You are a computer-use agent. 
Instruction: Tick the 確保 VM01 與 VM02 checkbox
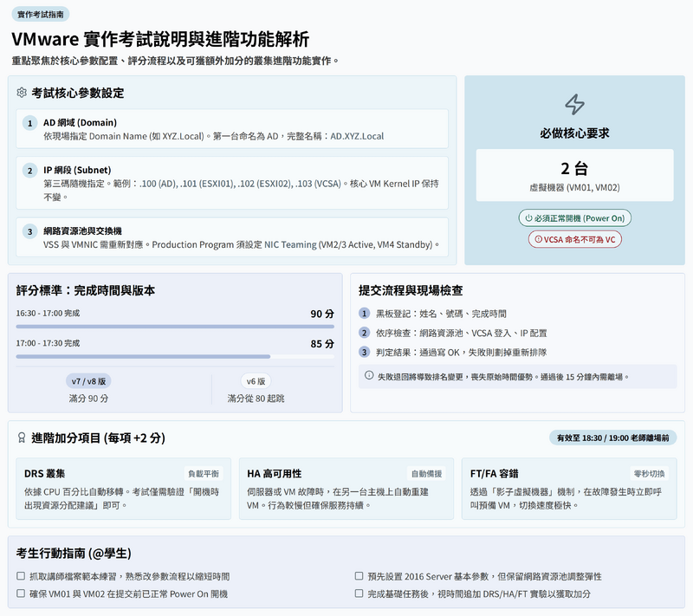(21, 593)
